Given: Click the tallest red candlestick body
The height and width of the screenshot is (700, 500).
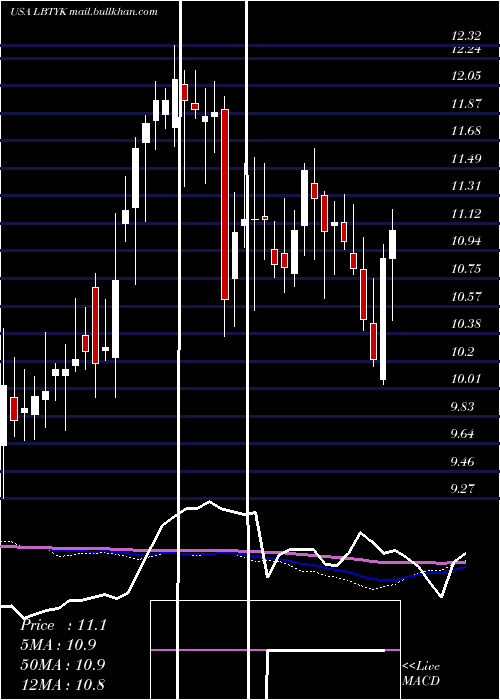Looking at the screenshot, I should 225,204.
